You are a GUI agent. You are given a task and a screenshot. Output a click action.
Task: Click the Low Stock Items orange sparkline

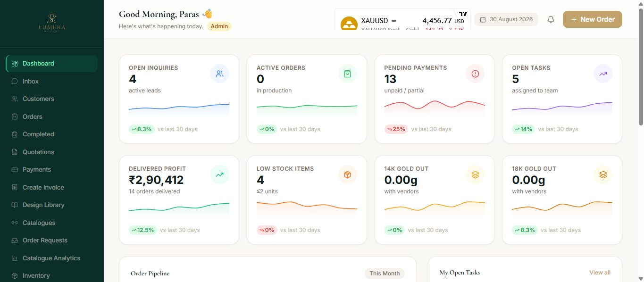[307, 209]
